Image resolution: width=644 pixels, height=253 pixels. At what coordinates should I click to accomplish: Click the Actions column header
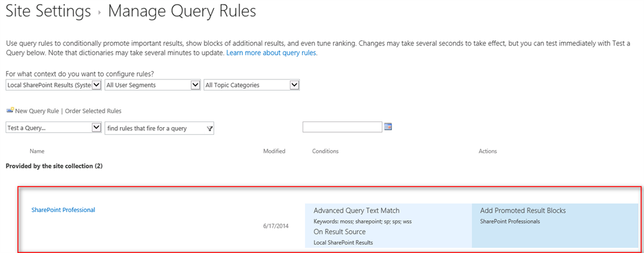click(x=487, y=151)
